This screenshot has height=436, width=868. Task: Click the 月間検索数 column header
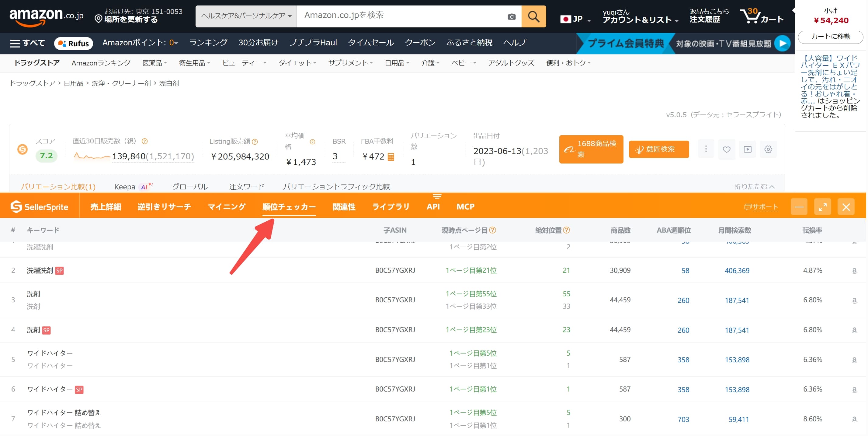pos(735,230)
